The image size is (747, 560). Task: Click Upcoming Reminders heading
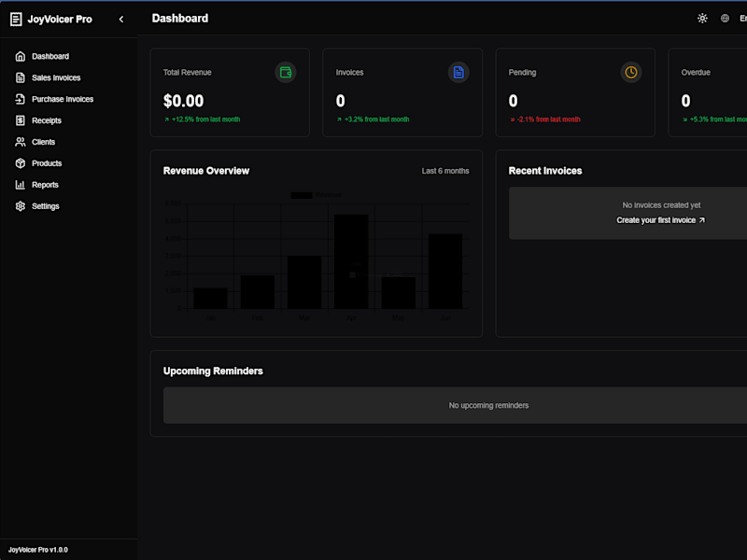click(x=213, y=371)
